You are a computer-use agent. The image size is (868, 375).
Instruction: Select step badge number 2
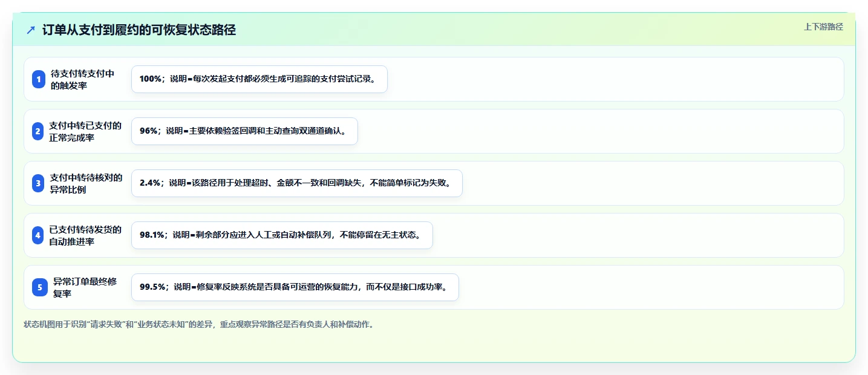click(38, 131)
